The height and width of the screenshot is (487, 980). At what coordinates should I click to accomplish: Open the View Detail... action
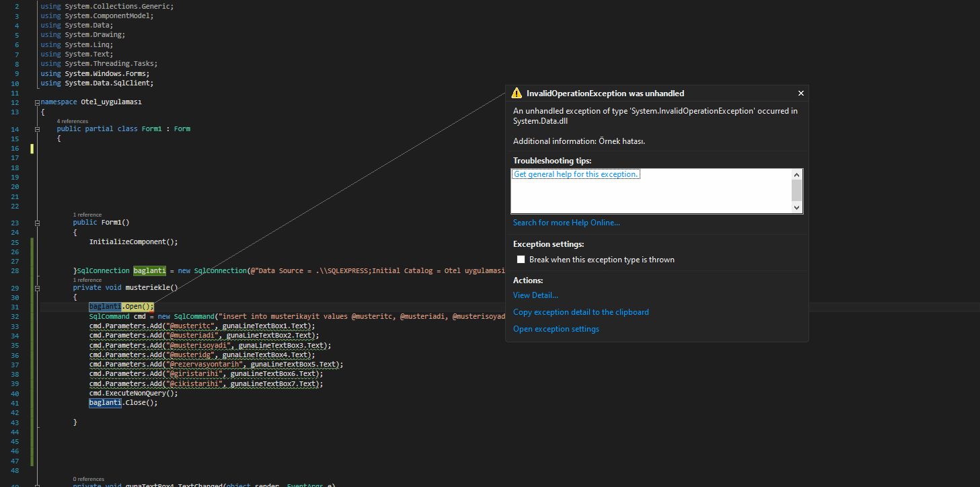coord(535,295)
